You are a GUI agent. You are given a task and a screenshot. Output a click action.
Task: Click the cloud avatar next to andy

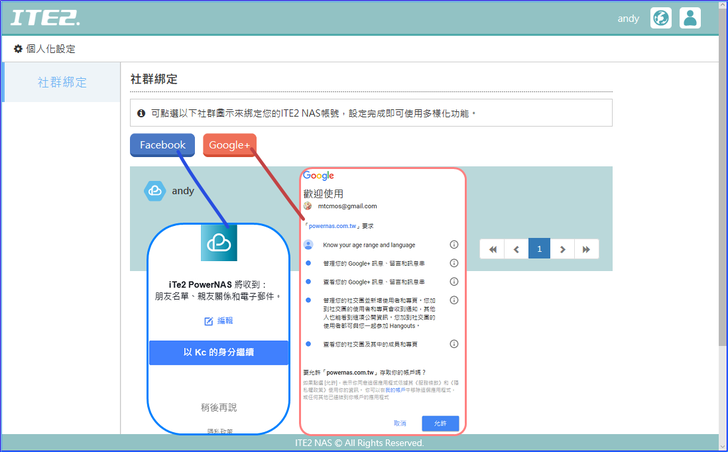pyautogui.click(x=154, y=190)
